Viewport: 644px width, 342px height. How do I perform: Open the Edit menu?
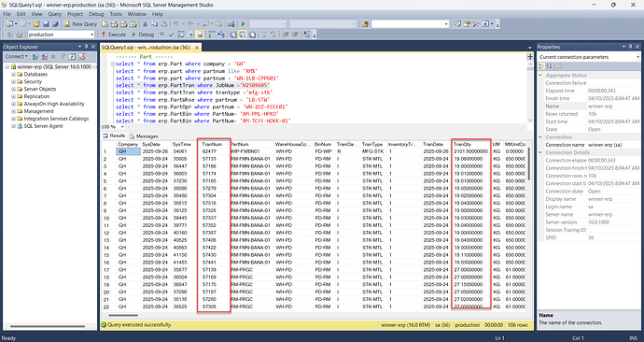pyautogui.click(x=21, y=14)
